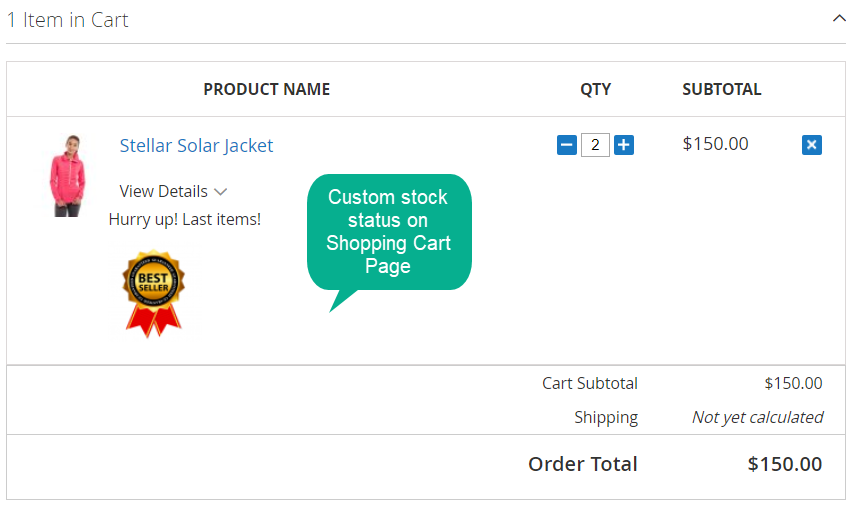Click the 1 Item in Cart heading
This screenshot has height=505, width=854.
click(68, 20)
